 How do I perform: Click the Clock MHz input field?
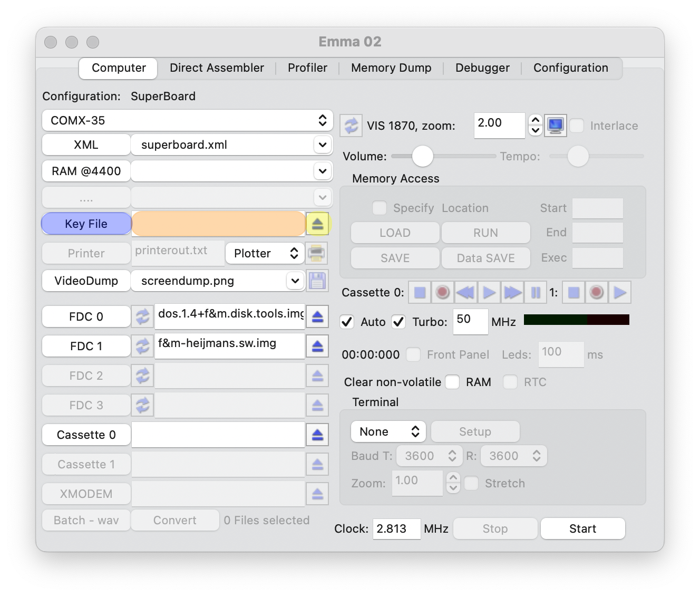pyautogui.click(x=397, y=528)
